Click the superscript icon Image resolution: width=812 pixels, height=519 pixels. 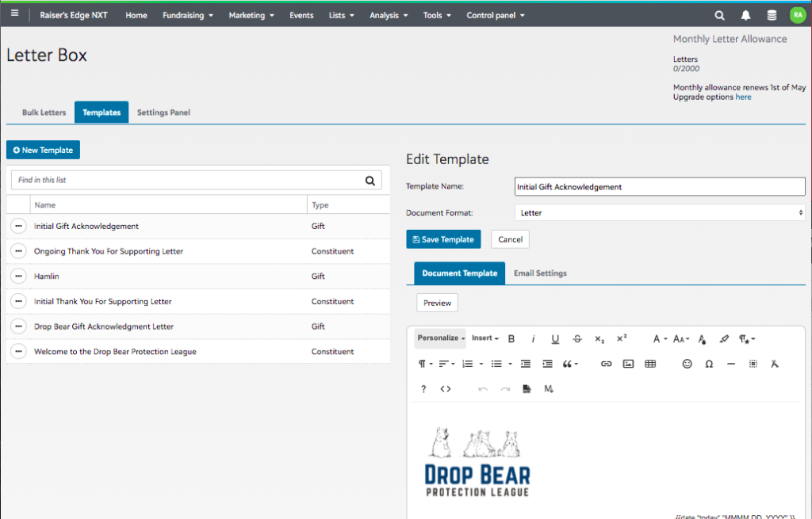(x=622, y=338)
